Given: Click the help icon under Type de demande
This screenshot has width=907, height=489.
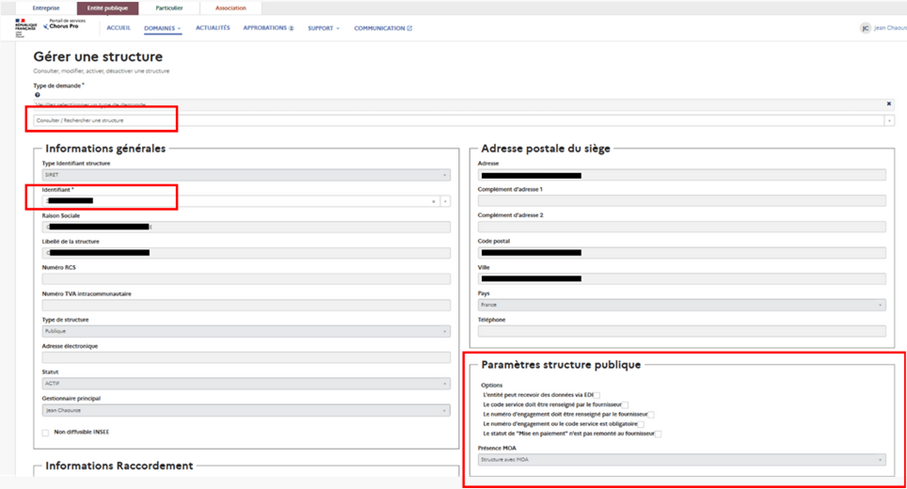Looking at the screenshot, I should [37, 95].
